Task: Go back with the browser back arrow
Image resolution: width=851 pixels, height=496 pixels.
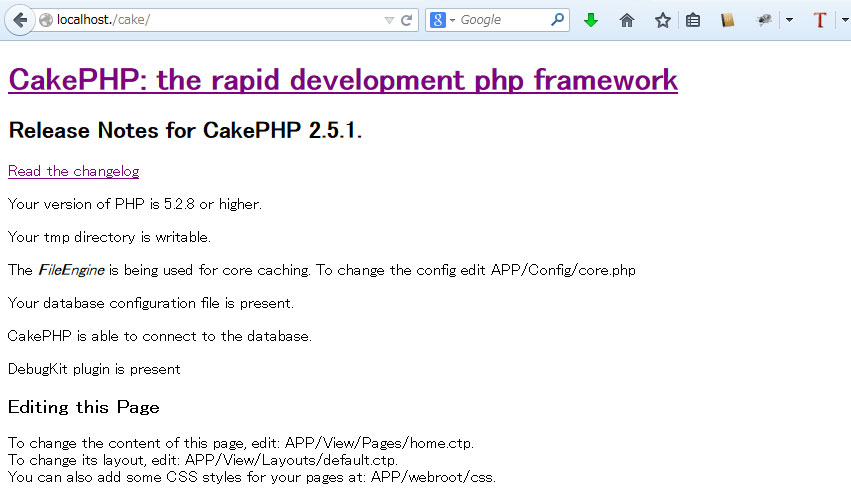Action: (20, 21)
